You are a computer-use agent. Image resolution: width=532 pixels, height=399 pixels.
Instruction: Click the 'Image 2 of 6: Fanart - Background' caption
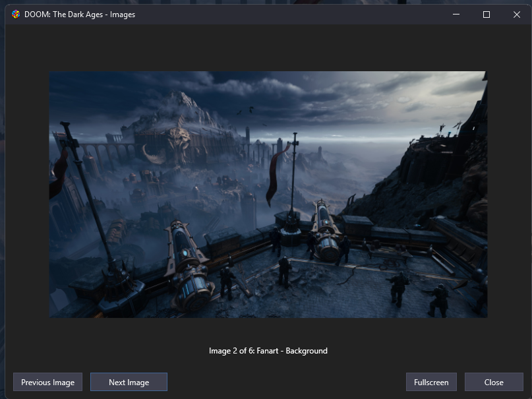click(x=268, y=350)
